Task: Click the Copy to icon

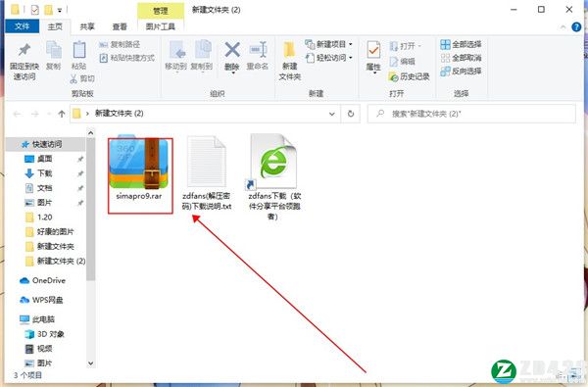Action: (x=202, y=50)
